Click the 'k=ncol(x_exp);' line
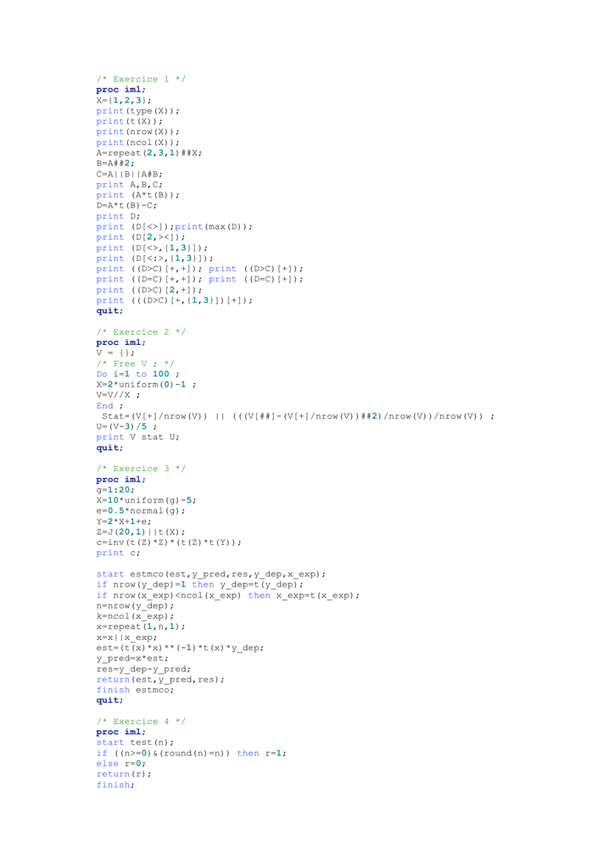 (135, 617)
